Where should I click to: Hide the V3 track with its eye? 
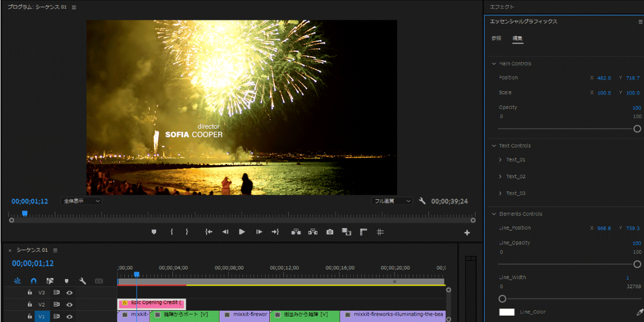69,292
